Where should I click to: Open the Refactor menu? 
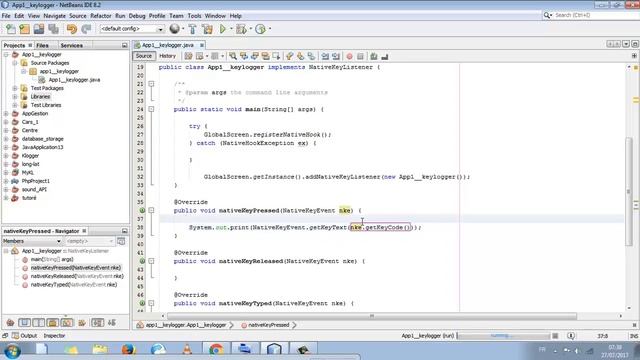point(101,16)
